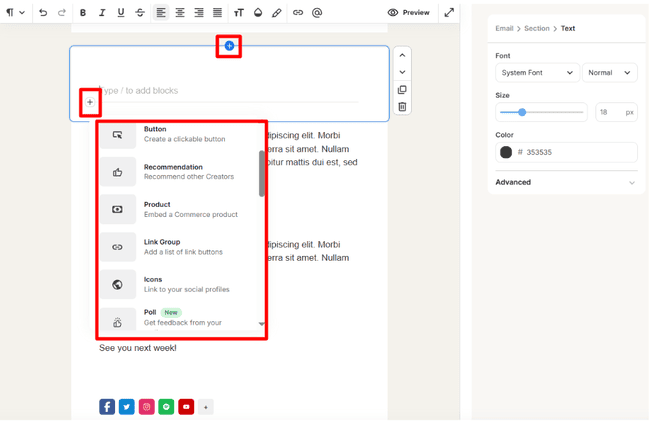Align text right
Screen dimensions: 650x421
199,13
